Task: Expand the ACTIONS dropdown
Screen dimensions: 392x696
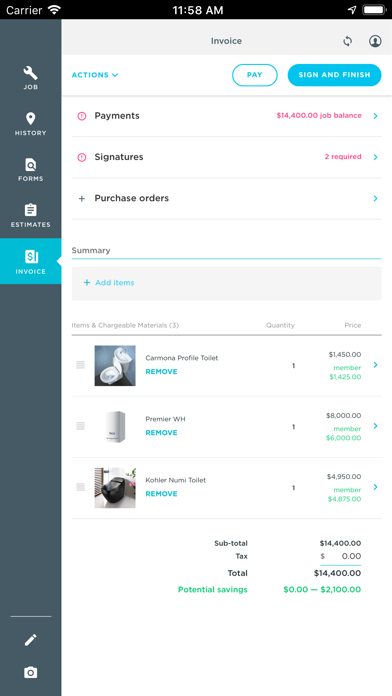Action: (x=95, y=75)
